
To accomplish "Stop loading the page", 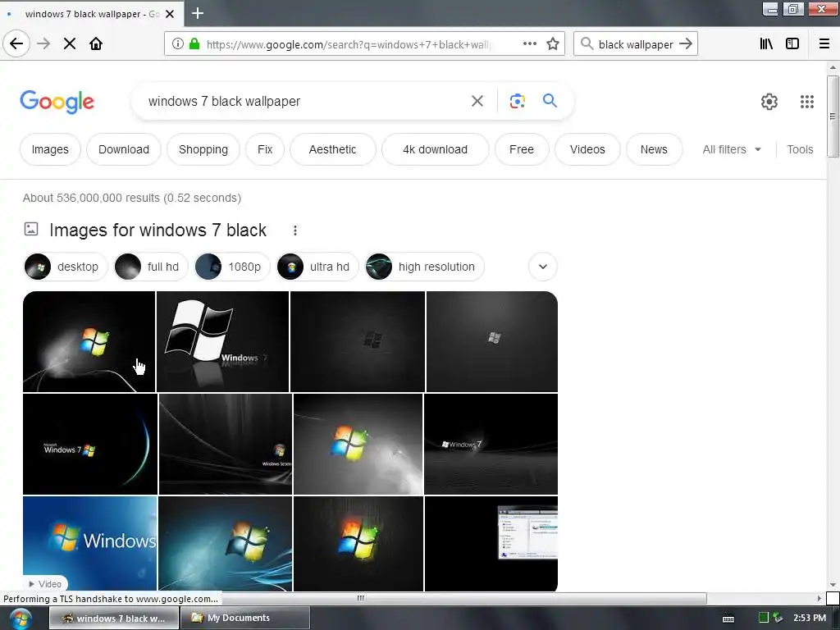I will [x=70, y=44].
